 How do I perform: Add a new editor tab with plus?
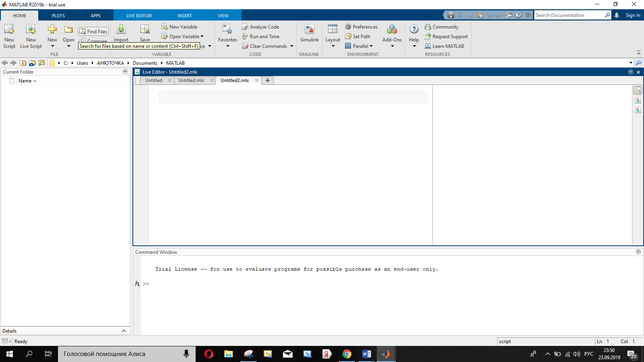coord(268,80)
